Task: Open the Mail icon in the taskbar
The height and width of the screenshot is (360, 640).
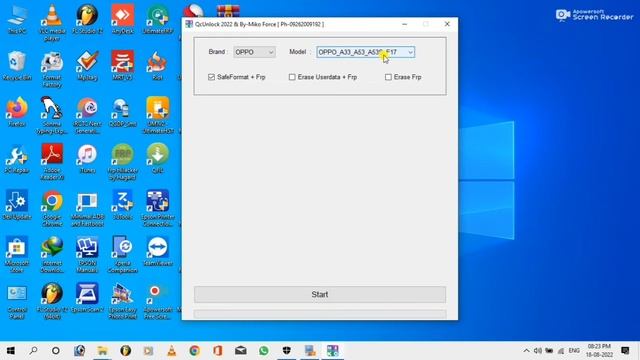Action: pos(241,351)
